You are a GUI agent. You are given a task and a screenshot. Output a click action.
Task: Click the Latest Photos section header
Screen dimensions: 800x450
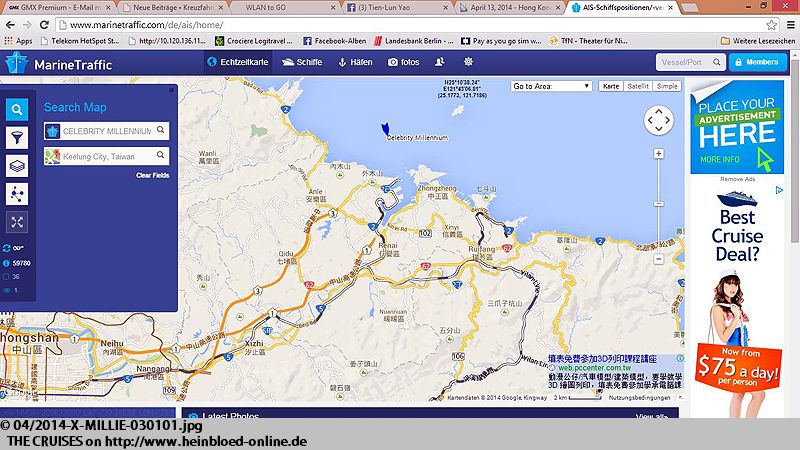pos(230,415)
